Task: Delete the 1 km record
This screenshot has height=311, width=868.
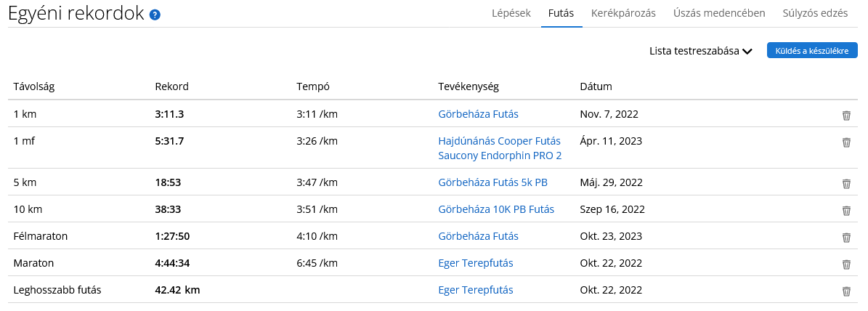Action: click(846, 115)
